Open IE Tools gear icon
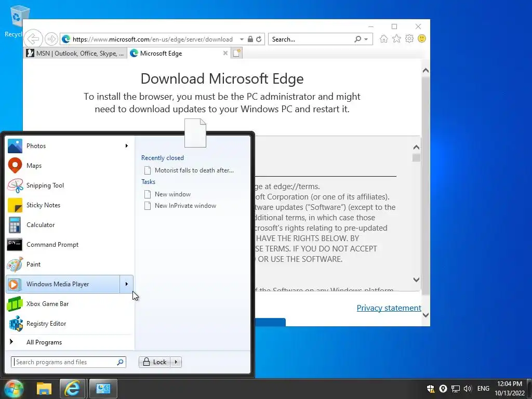The image size is (532, 399). coord(409,39)
